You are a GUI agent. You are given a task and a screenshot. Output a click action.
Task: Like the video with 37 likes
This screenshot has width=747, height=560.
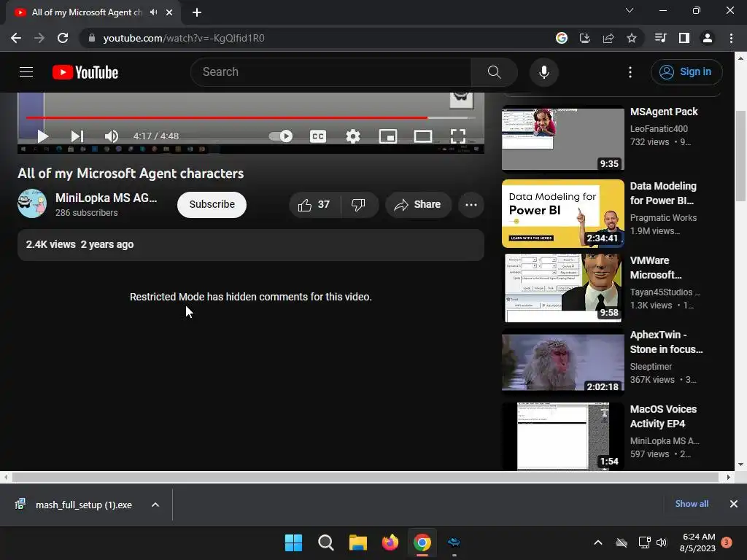coord(314,205)
